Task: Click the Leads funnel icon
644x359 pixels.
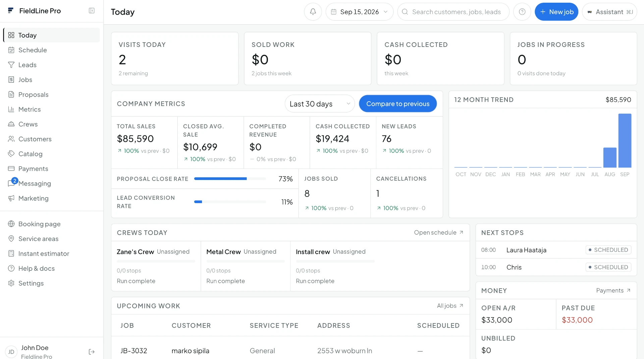Action: click(11, 65)
